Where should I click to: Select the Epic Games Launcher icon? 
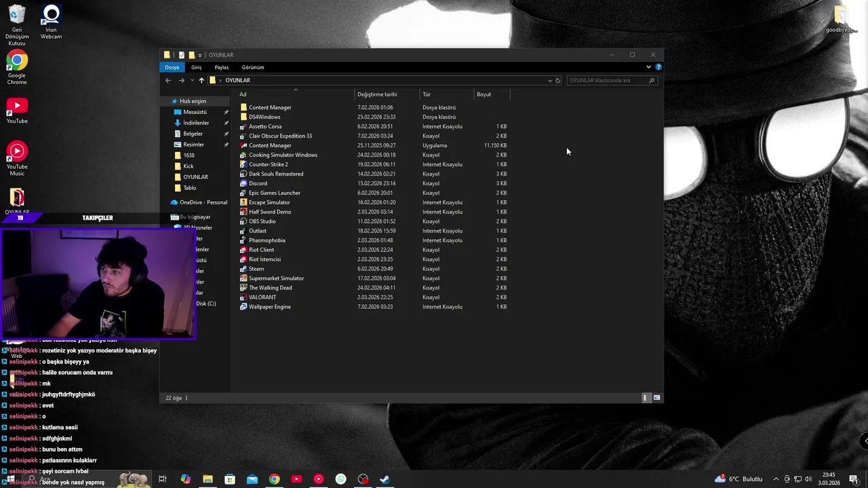(243, 193)
